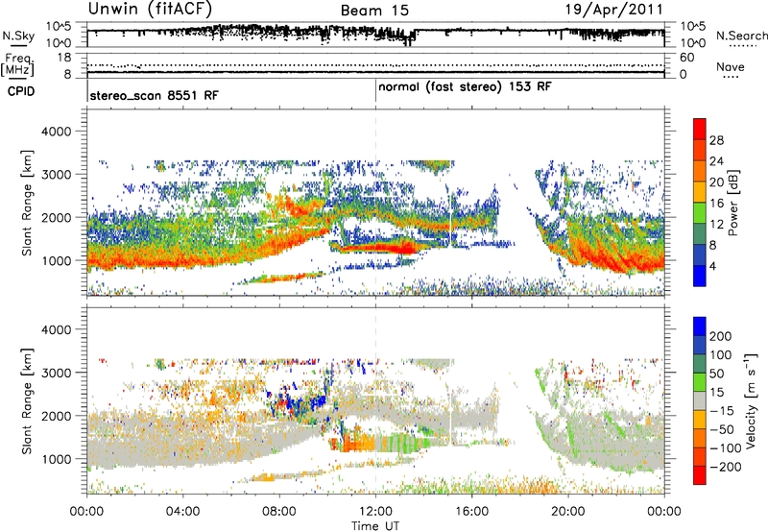Click the "1000" tick on the power panel
Viewport: 768px width, 532px height.
(x=57, y=260)
